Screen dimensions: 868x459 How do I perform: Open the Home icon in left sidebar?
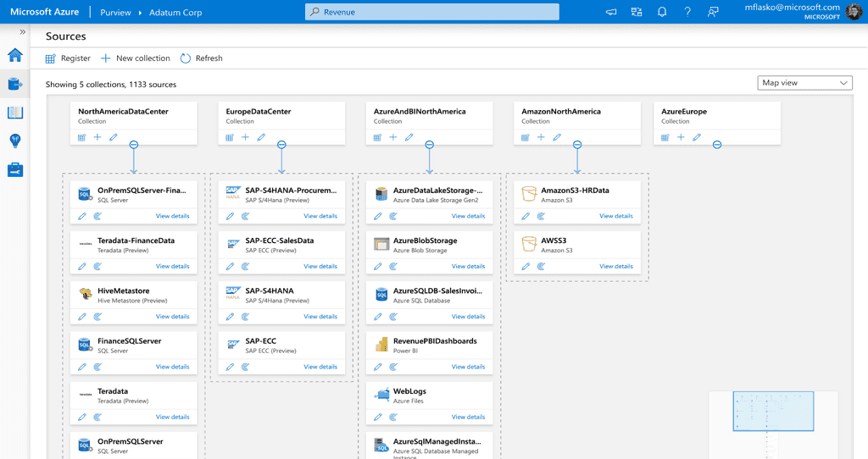click(15, 55)
